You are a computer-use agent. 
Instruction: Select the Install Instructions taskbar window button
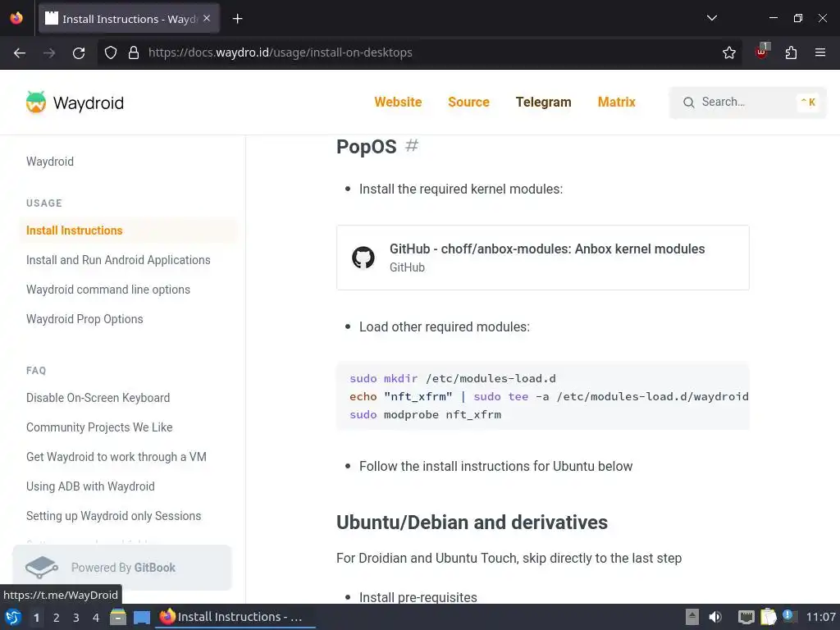pos(235,617)
